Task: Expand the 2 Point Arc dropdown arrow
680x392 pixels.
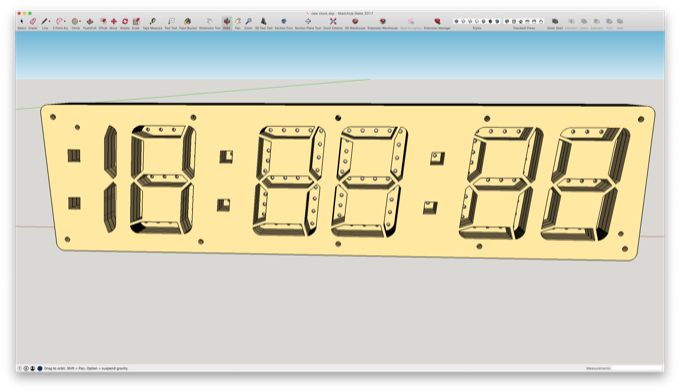Action: 65,22
